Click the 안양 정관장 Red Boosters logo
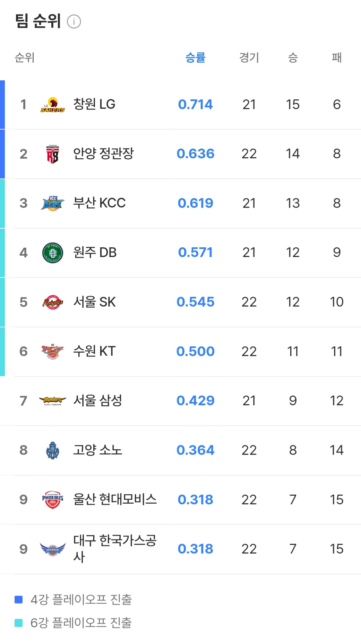Image resolution: width=361 pixels, height=644 pixels. click(53, 154)
